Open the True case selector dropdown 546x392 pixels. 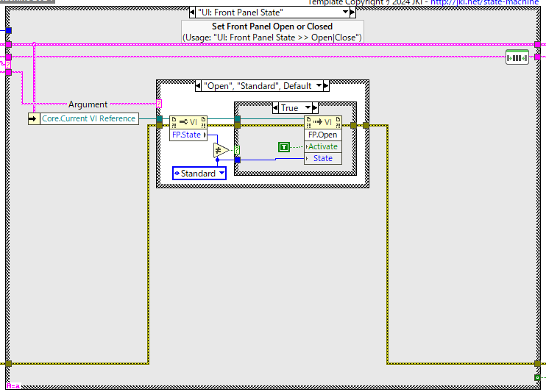click(308, 107)
